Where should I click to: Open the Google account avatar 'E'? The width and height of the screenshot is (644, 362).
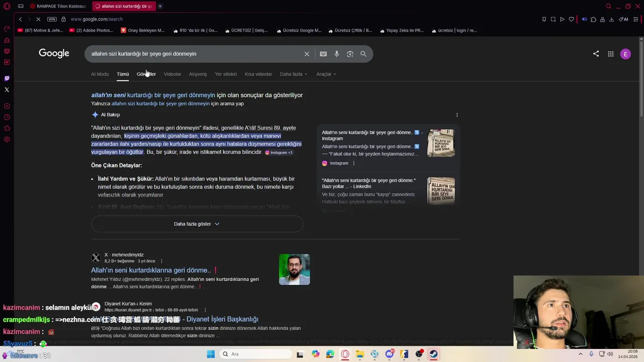[625, 54]
